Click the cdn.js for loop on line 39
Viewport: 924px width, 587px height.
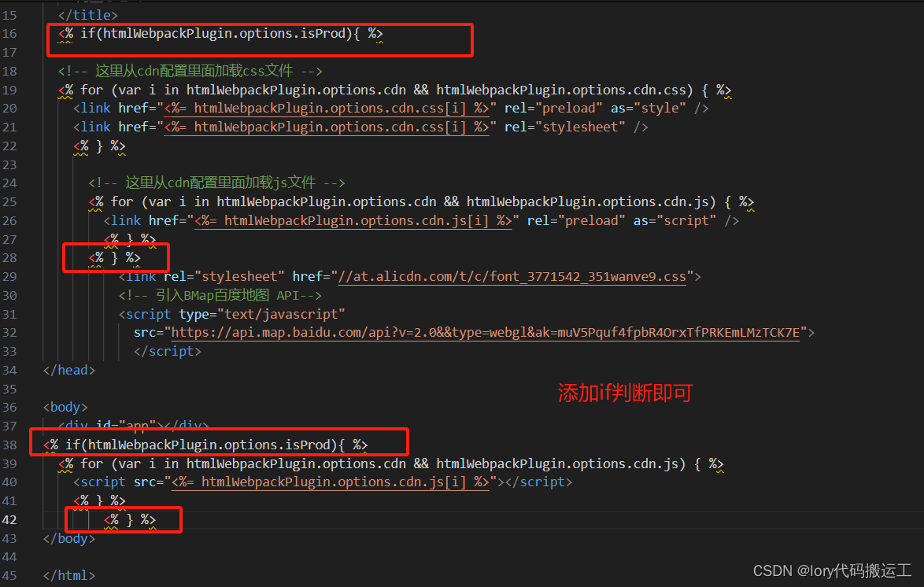tap(390, 463)
